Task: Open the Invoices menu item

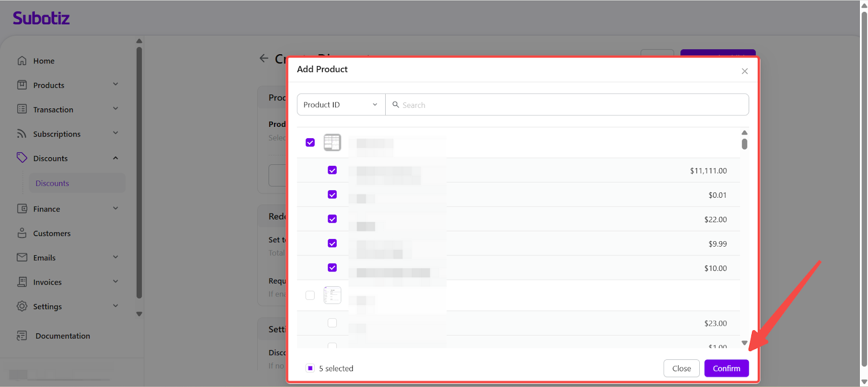Action: pos(47,282)
